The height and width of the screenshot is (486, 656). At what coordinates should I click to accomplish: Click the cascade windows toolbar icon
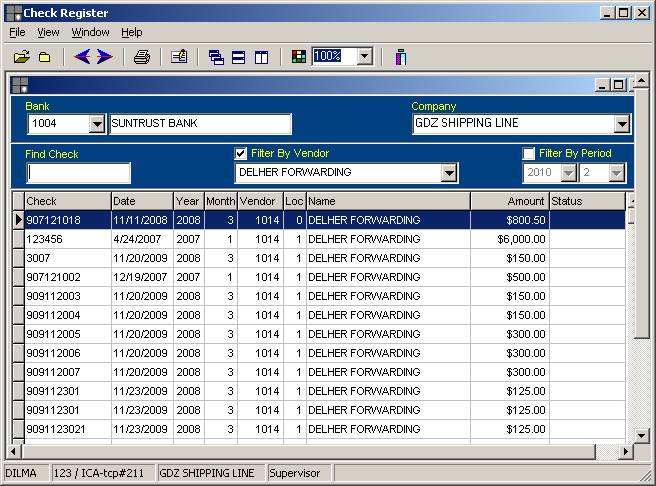pyautogui.click(x=216, y=57)
